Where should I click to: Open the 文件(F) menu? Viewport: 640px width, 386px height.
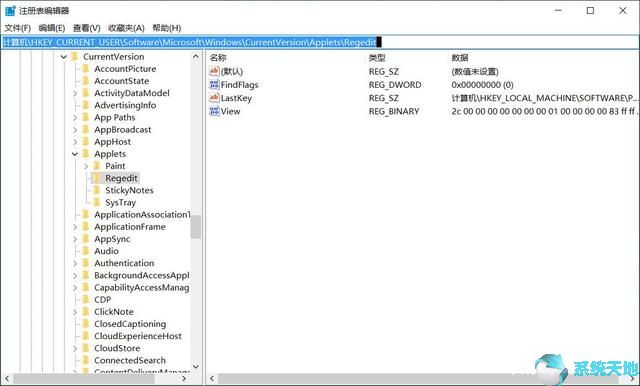click(x=18, y=28)
